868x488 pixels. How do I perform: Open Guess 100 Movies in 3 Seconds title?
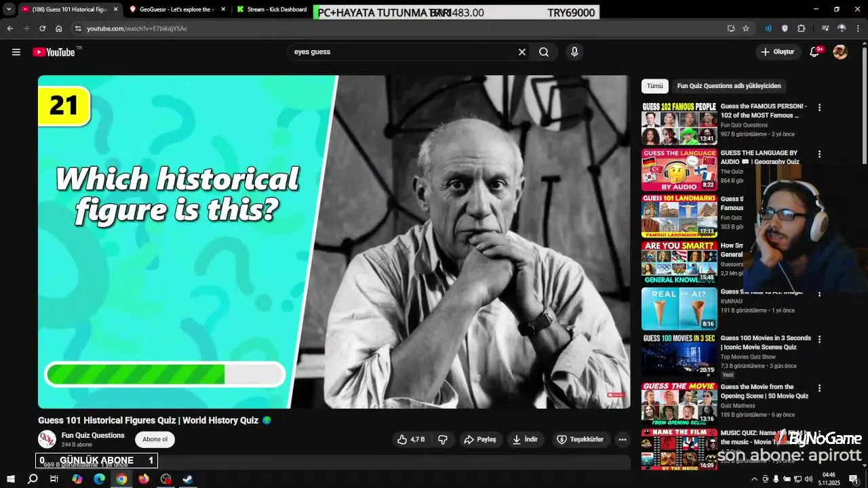point(766,342)
